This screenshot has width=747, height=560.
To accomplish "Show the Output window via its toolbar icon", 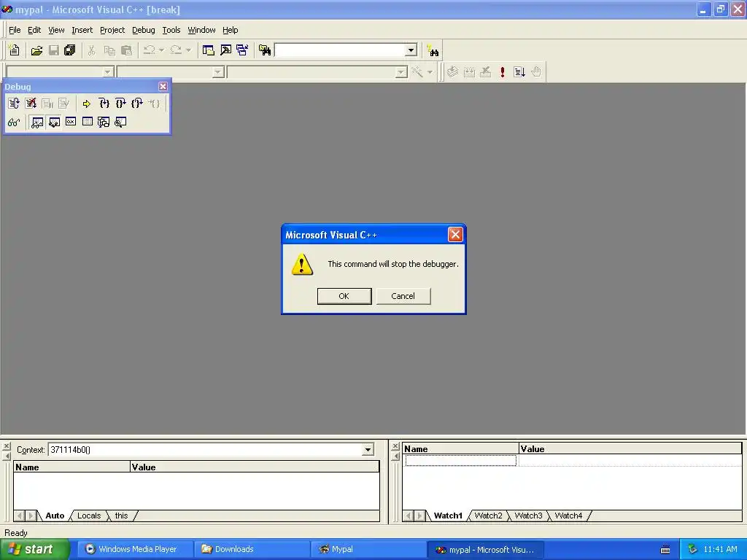I will tap(225, 50).
